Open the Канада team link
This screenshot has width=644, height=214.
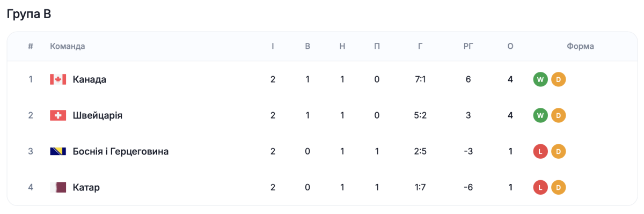[x=90, y=79]
